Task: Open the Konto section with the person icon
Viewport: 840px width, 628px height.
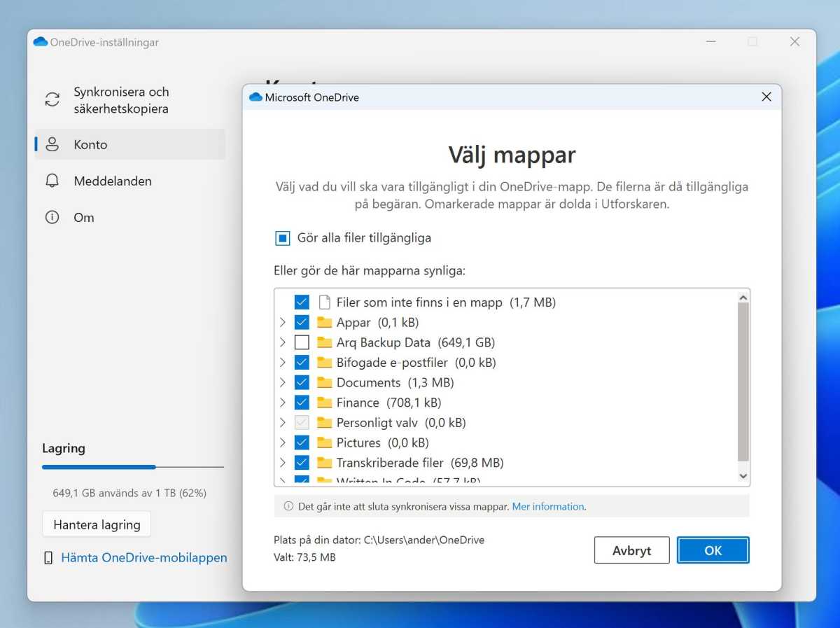Action: click(52, 144)
